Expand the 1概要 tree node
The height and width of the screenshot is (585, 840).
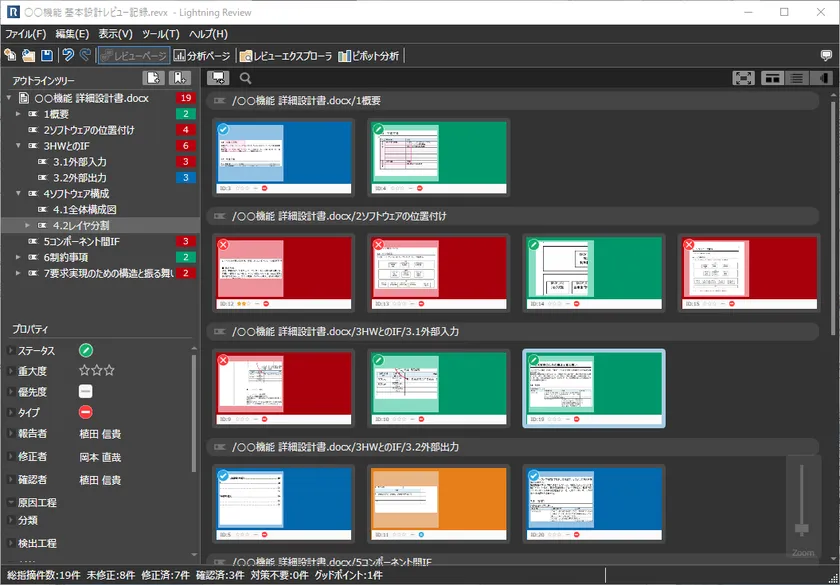pyautogui.click(x=18, y=114)
